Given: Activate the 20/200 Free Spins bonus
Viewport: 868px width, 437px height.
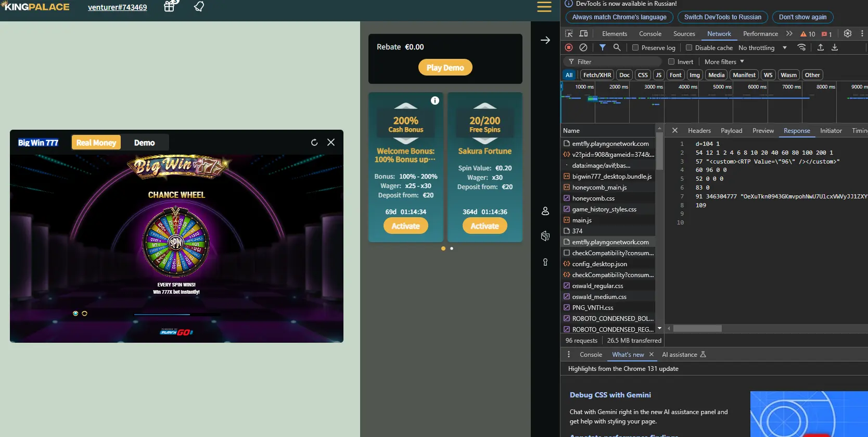Looking at the screenshot, I should [x=485, y=226].
